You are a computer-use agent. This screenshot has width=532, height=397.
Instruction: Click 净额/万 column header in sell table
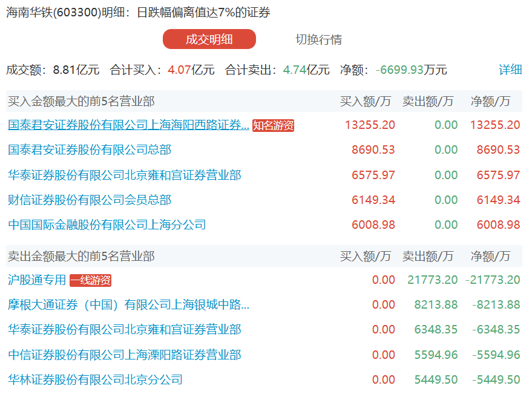click(x=490, y=256)
